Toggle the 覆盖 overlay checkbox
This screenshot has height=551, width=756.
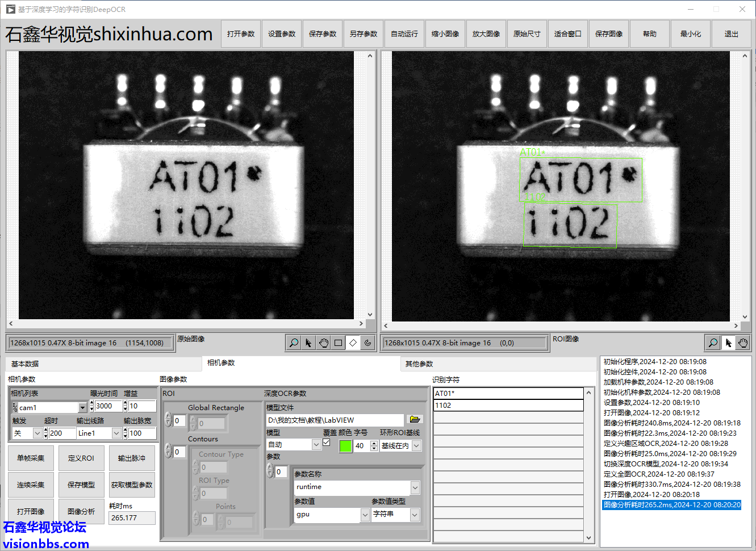[327, 443]
